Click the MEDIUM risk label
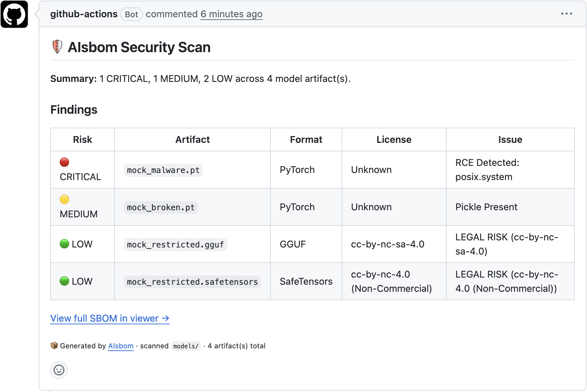The width and height of the screenshot is (587, 392). tap(79, 214)
